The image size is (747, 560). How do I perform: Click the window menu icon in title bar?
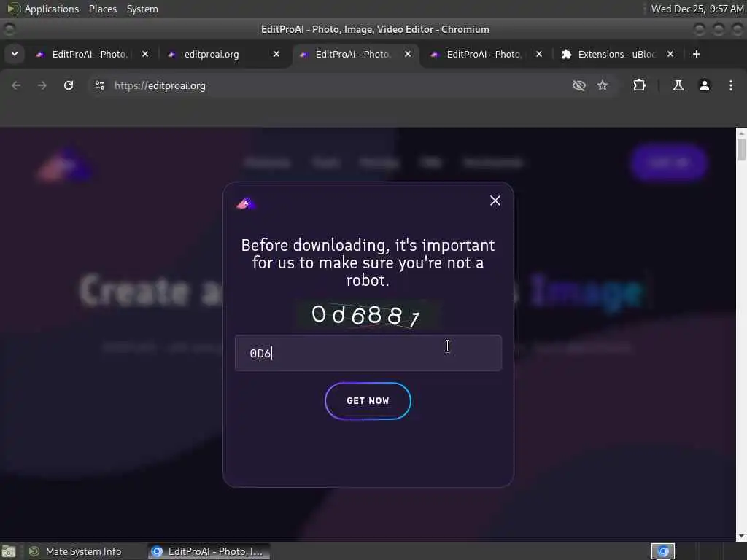(9, 29)
